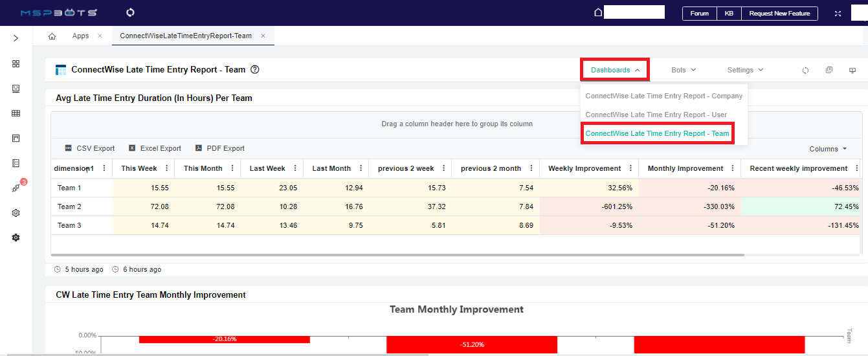This screenshot has width=868, height=356.
Task: Open the board layout sidebar icon
Action: tap(16, 138)
